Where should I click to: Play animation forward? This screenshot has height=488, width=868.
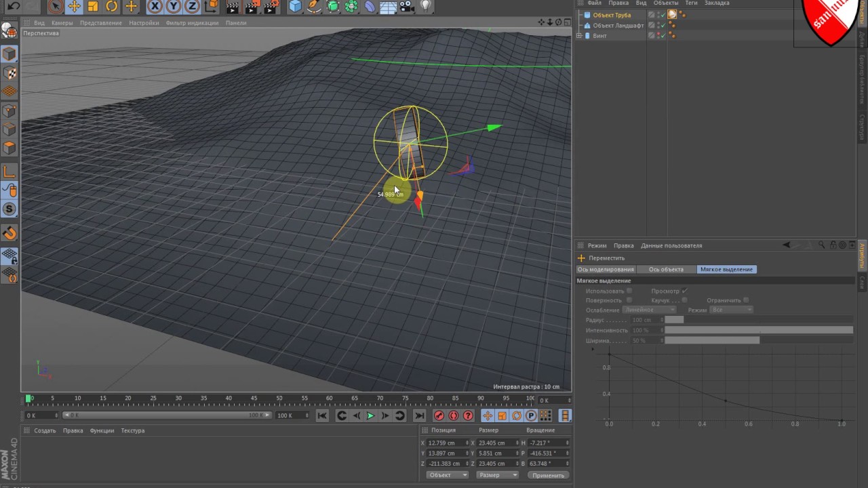point(370,415)
